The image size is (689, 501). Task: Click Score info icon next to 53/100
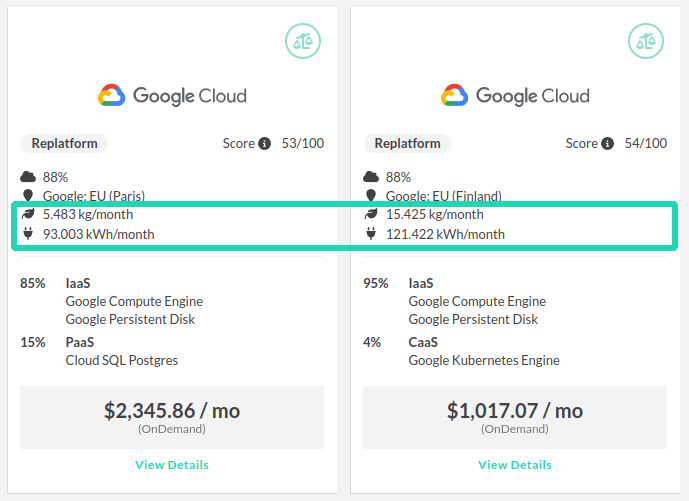264,144
